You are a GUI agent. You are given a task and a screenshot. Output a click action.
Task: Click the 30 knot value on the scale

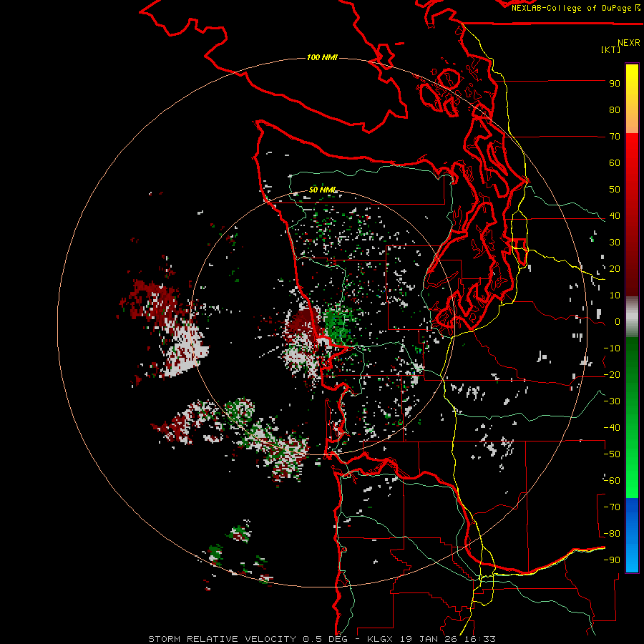coord(615,243)
